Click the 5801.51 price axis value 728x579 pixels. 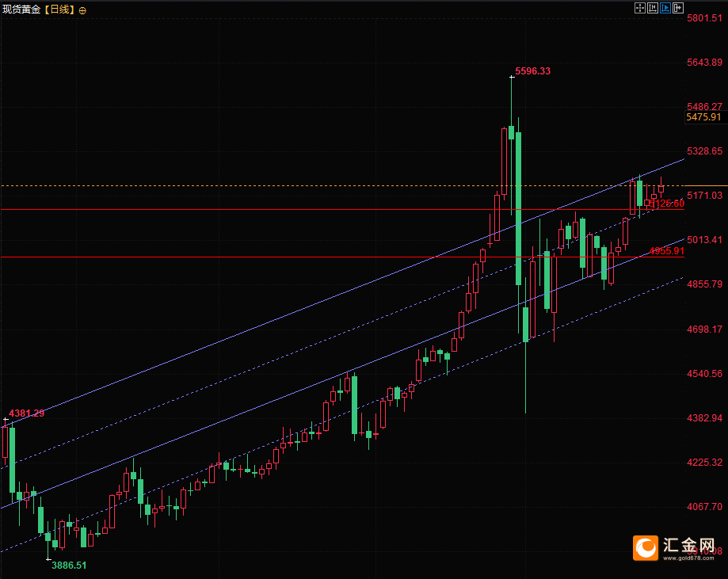[x=705, y=18]
